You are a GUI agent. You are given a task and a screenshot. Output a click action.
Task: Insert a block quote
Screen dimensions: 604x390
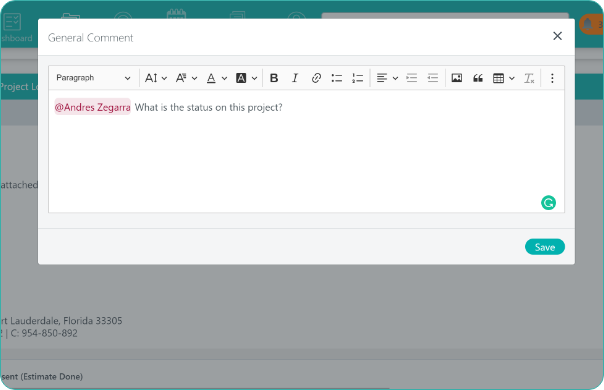pyautogui.click(x=478, y=78)
